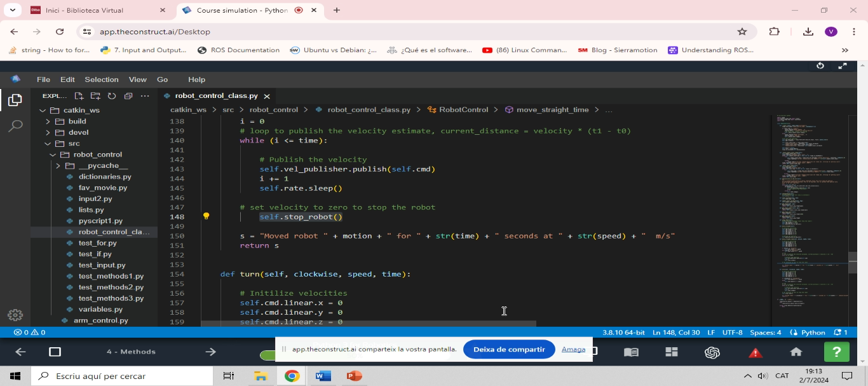Open Chrome extensions puzzle icon
The height and width of the screenshot is (386, 868).
pyautogui.click(x=774, y=32)
